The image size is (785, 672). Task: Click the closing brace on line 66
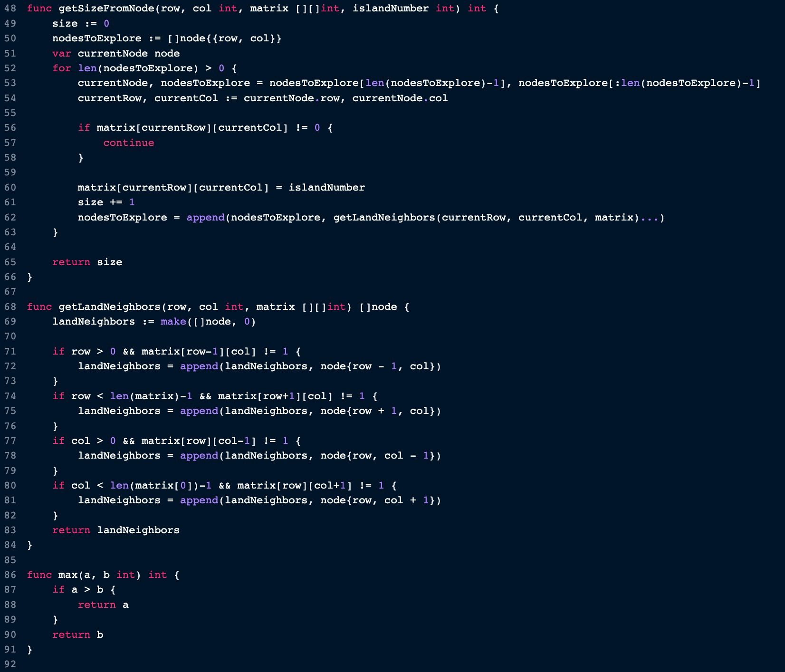pyautogui.click(x=30, y=277)
